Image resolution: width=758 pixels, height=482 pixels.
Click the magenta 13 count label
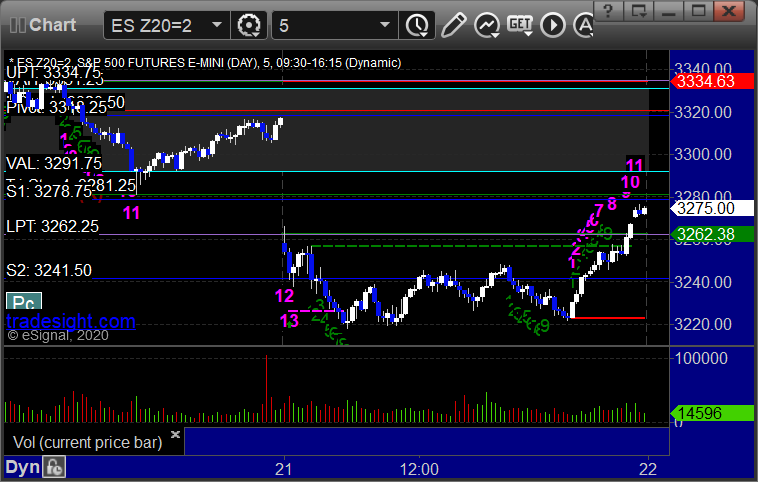point(289,320)
